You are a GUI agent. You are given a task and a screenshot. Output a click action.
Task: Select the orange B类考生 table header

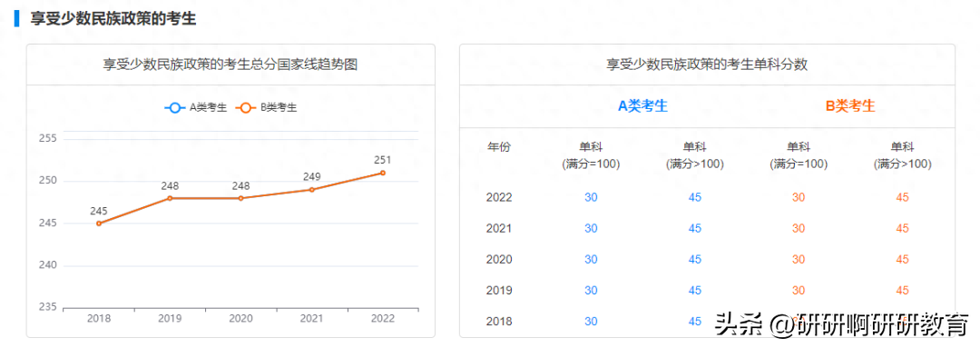[850, 106]
